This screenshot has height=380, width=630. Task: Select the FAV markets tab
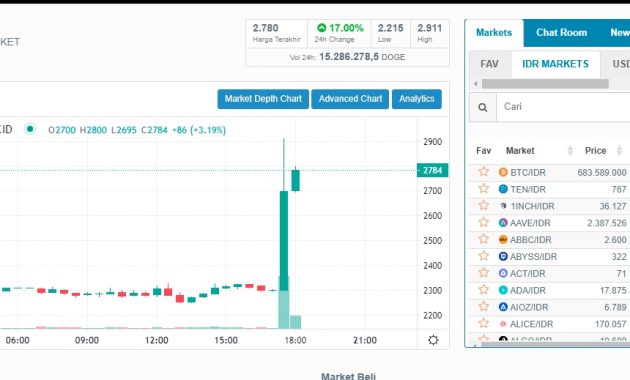coord(489,64)
